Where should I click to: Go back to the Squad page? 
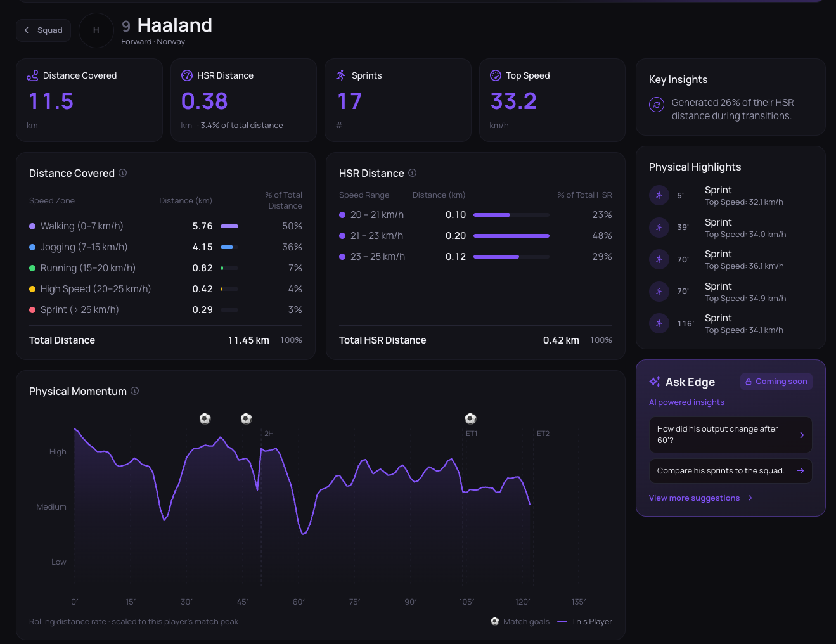point(43,30)
